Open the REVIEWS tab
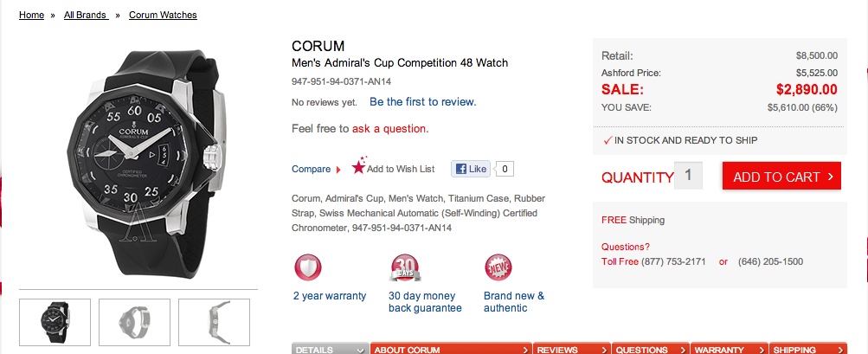The image size is (868, 354). tap(571, 350)
